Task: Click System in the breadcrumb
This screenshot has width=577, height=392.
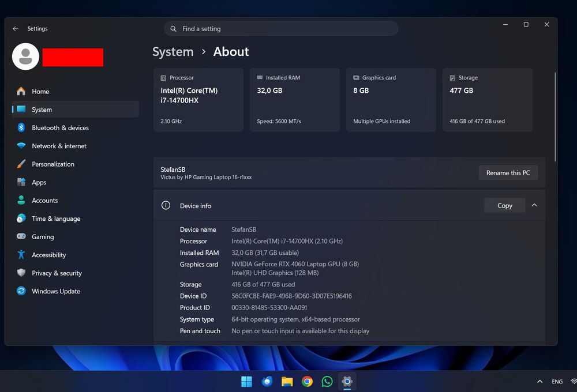Action: pyautogui.click(x=173, y=52)
